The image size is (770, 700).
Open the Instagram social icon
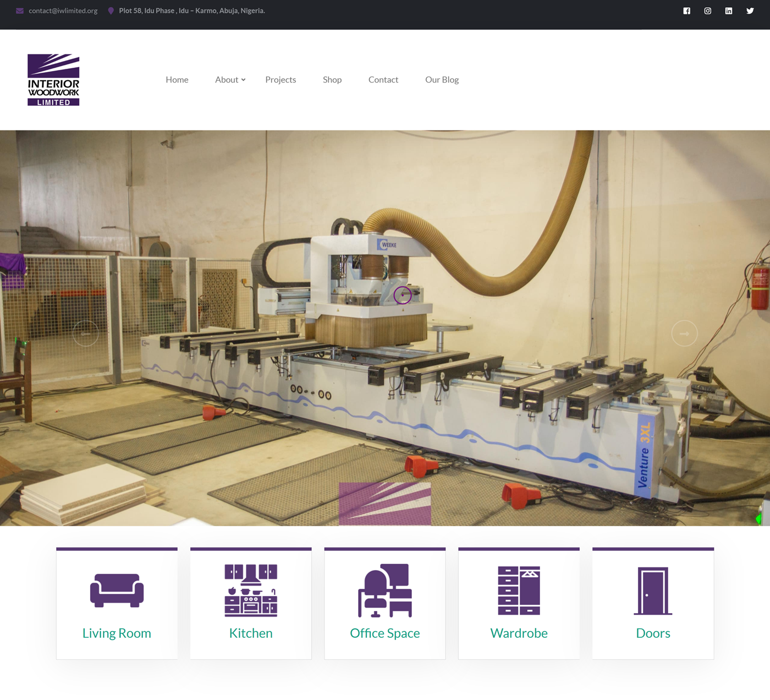tap(707, 11)
